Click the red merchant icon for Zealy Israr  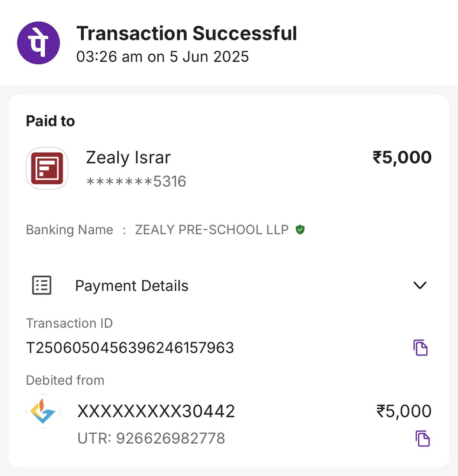point(47,168)
